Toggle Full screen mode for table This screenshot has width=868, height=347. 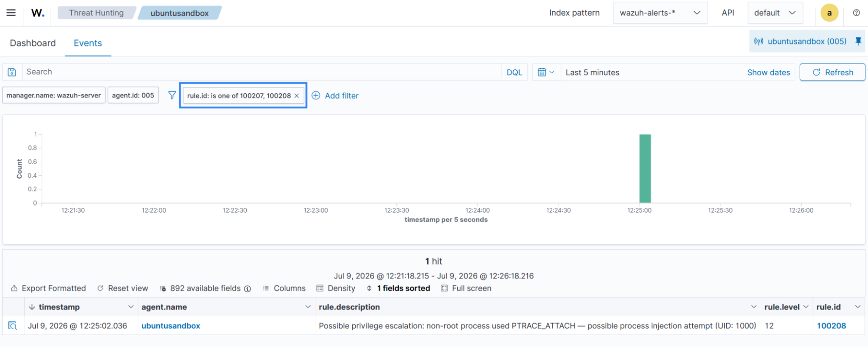(466, 288)
